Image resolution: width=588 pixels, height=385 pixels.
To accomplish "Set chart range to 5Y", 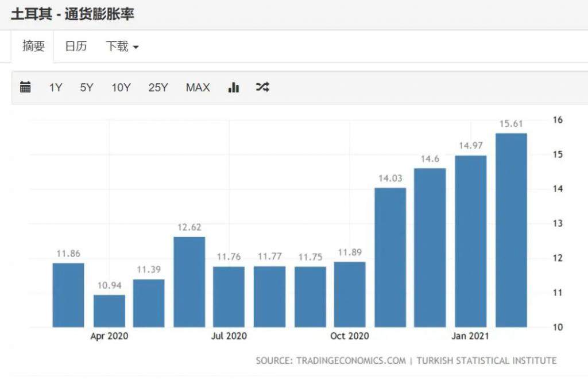I will pyautogui.click(x=87, y=87).
